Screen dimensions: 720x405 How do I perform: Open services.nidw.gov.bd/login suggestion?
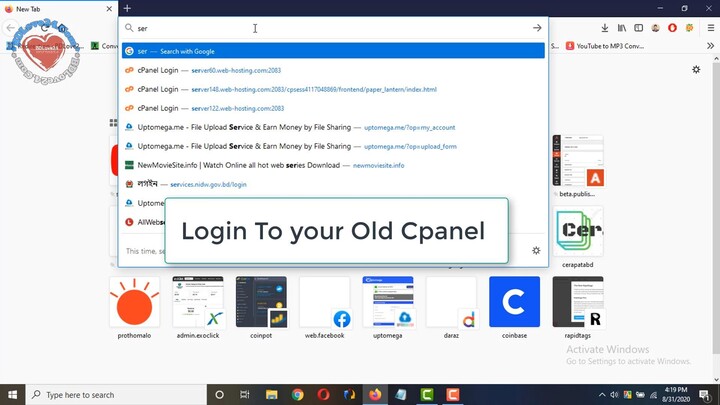(x=333, y=184)
